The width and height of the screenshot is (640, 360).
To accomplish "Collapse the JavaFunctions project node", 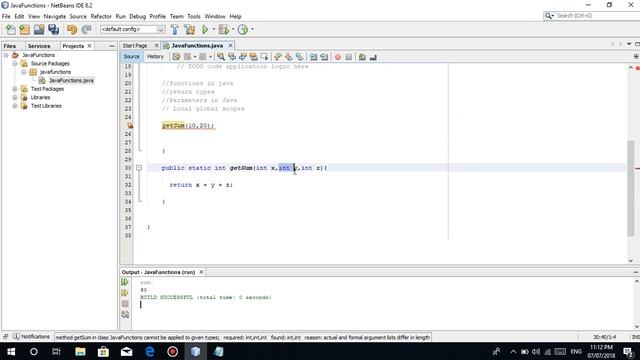I will (6, 55).
